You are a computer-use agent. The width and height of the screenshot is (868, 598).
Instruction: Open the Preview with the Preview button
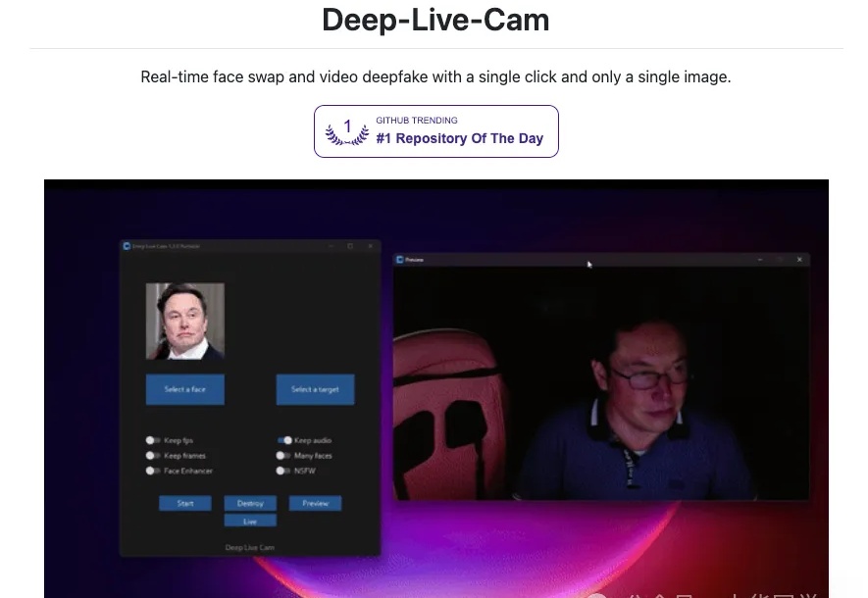(x=316, y=503)
